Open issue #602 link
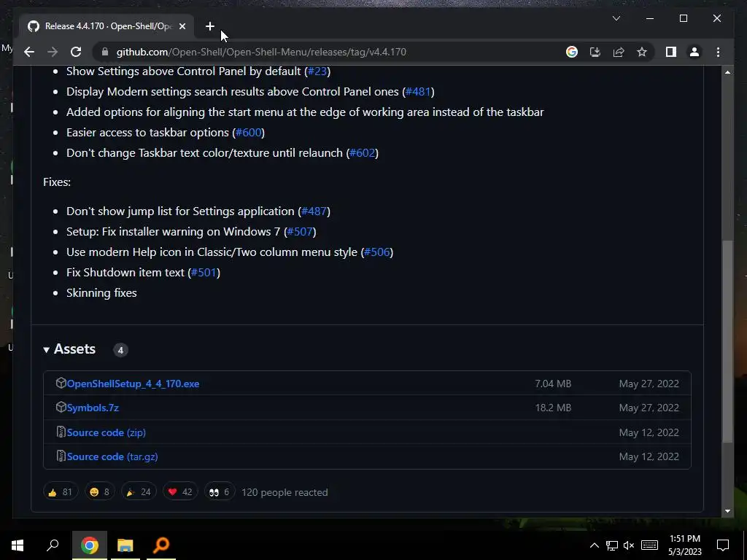This screenshot has width=747, height=560. coord(362,153)
